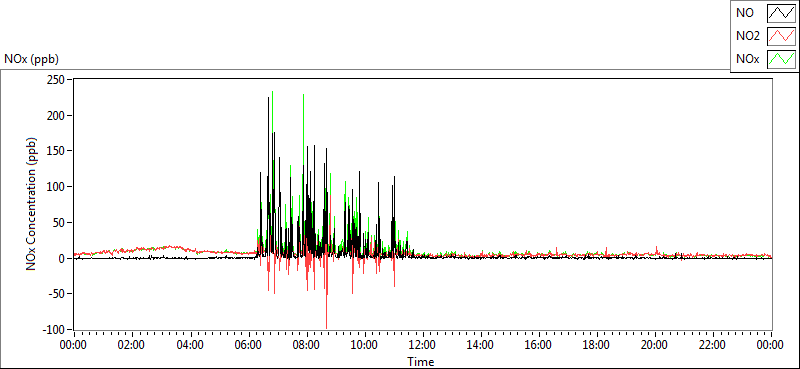Click the 02:00 x-axis tick label
800x369 pixels.
tap(132, 345)
